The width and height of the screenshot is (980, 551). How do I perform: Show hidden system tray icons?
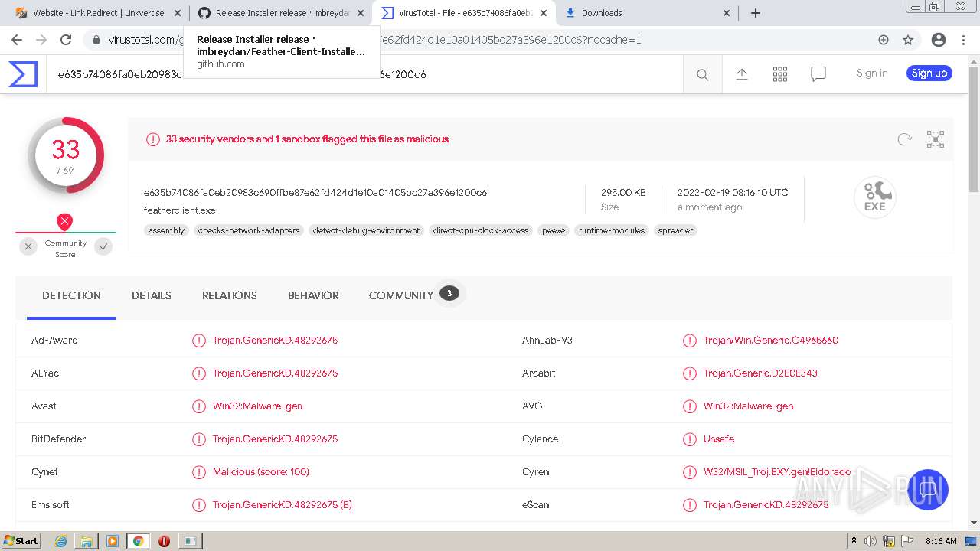tap(854, 541)
